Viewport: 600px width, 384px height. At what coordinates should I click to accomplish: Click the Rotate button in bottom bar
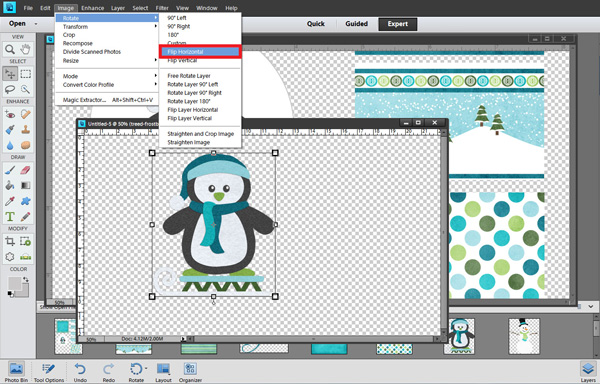click(x=136, y=372)
